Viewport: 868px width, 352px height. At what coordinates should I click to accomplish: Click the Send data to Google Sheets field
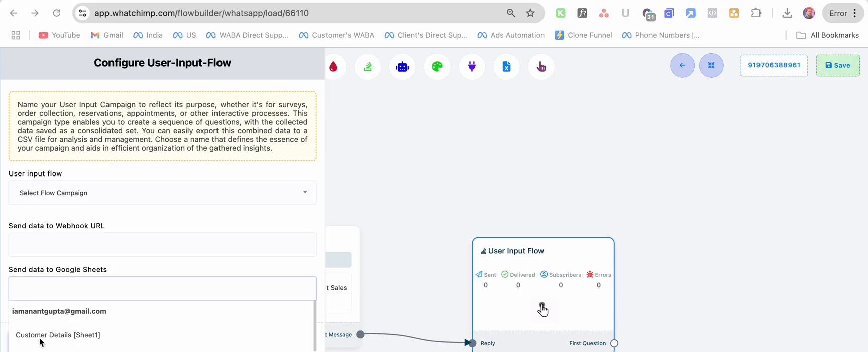[162, 288]
